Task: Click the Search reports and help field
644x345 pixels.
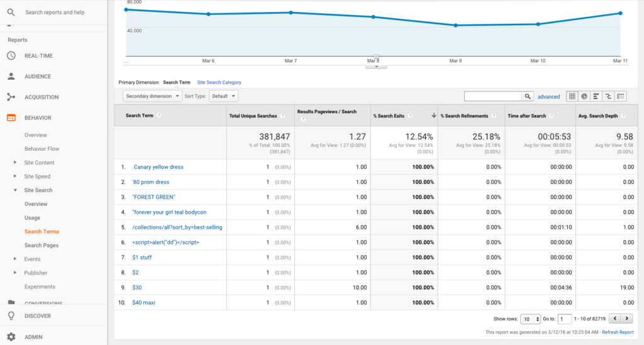Action: pos(55,13)
